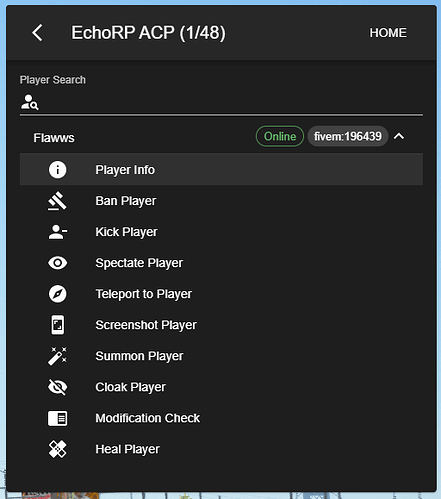Focus the Player Search input field

(x=221, y=102)
